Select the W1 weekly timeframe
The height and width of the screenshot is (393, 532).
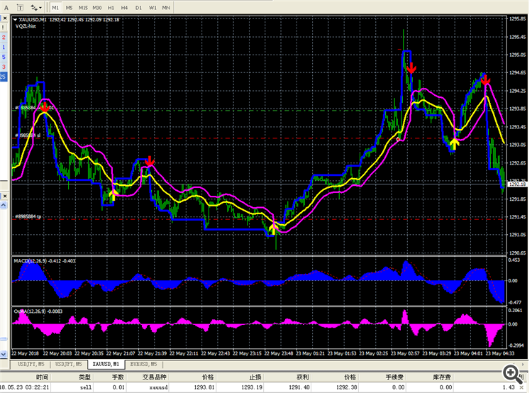pyautogui.click(x=153, y=7)
